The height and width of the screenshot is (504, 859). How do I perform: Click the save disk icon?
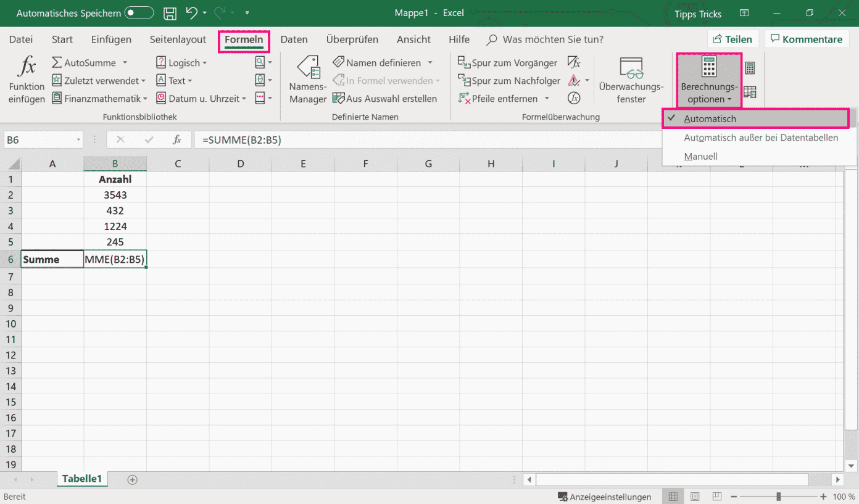click(x=170, y=13)
